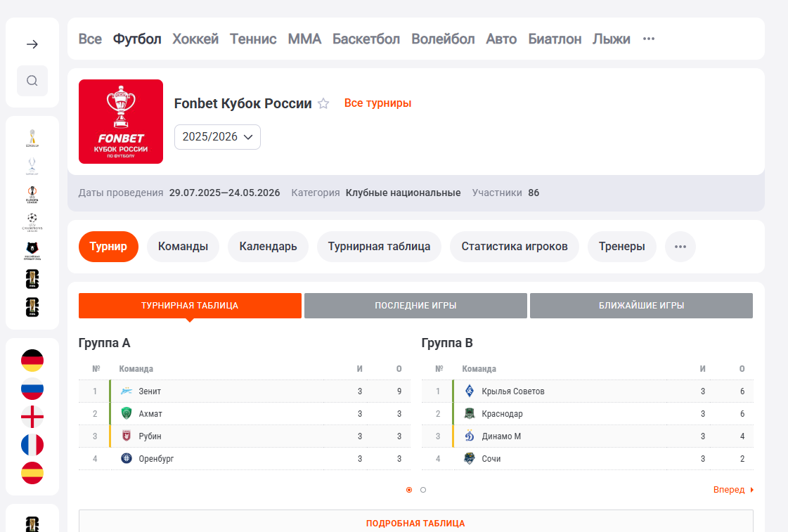788x532 pixels.
Task: Switch to the Хоккей tab
Action: (195, 39)
